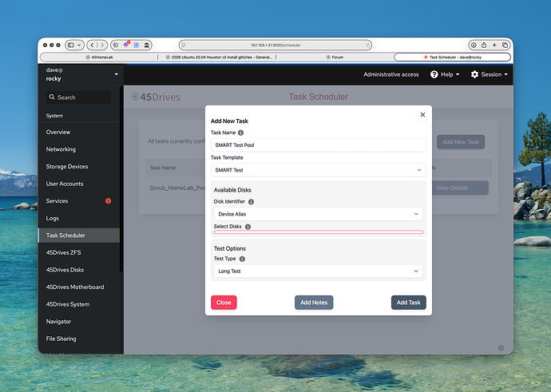Viewport: 551px width, 392px height.
Task: Click the info icon beside Select Disks
Action: [248, 227]
